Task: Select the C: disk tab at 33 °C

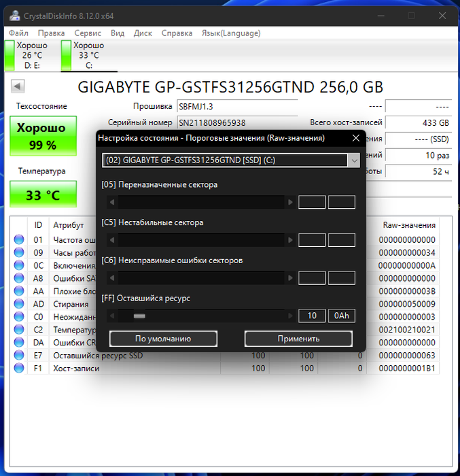Action: point(88,55)
